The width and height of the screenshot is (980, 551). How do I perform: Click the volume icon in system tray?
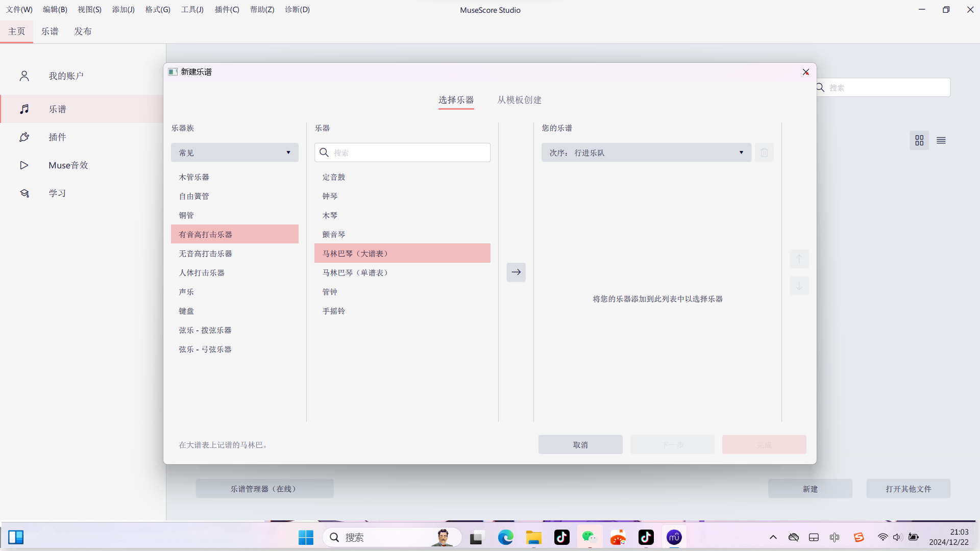(897, 537)
